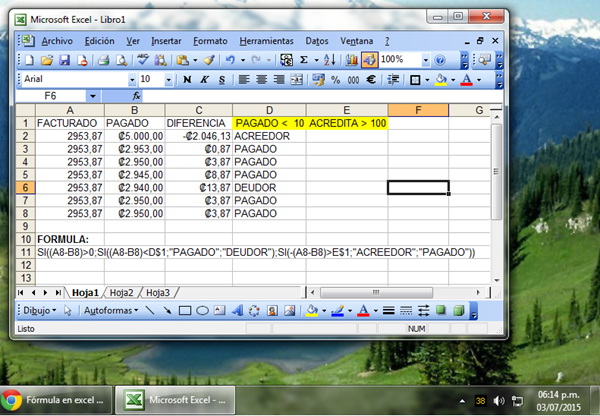This screenshot has width=600, height=416.
Task: Click the toolbar fill color bucket
Action: [x=441, y=80]
